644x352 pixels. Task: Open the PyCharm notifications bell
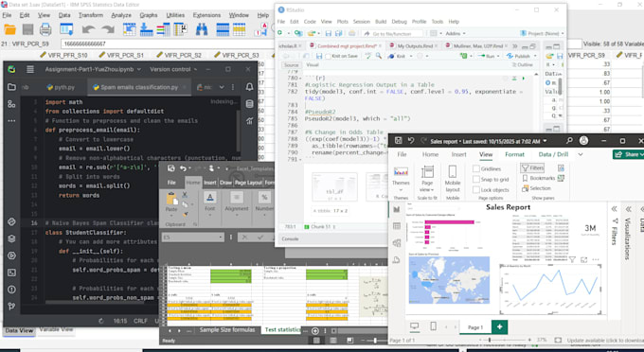249,87
